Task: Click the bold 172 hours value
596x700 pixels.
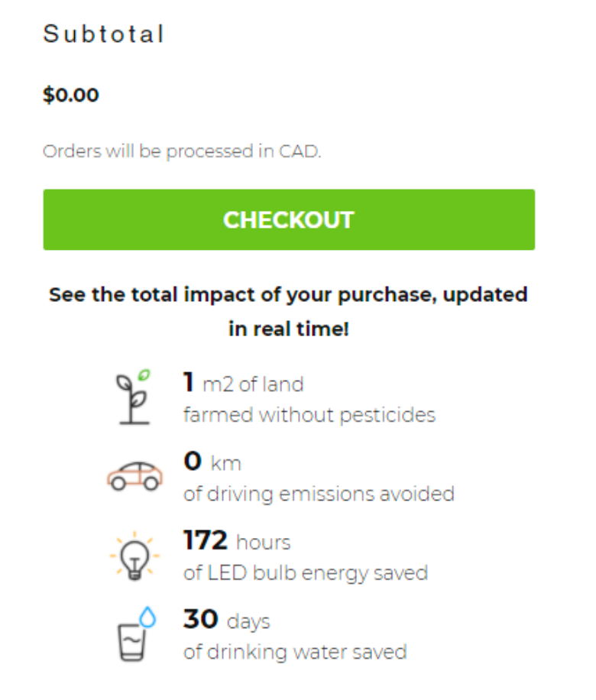Action: coord(206,540)
